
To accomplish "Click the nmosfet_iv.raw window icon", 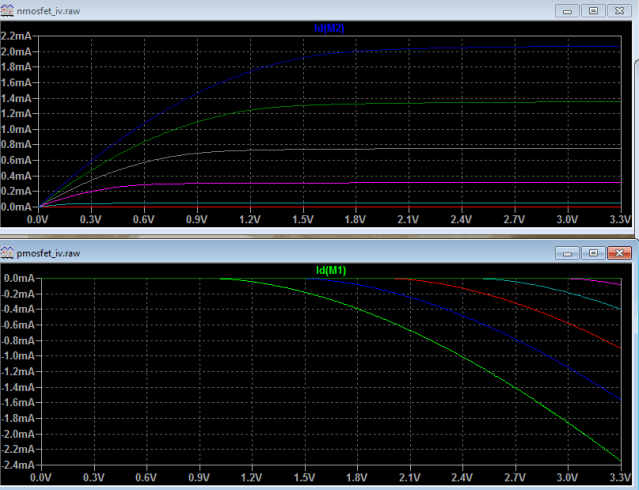I will pos(9,10).
